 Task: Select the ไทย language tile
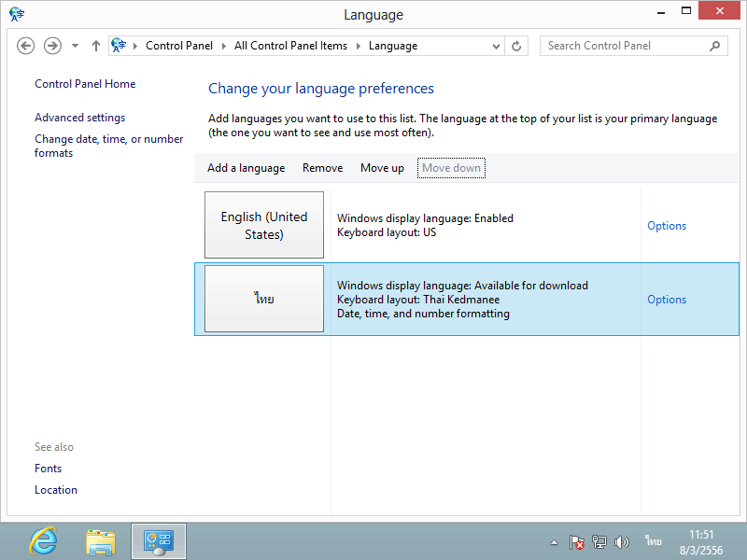click(264, 299)
